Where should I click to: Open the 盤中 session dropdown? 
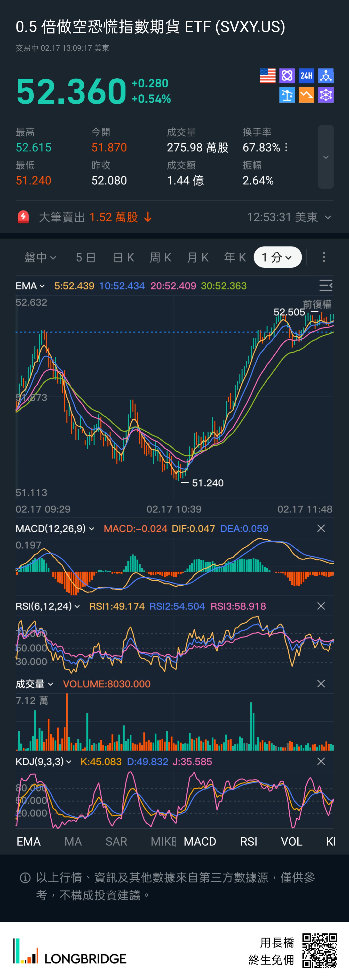click(x=40, y=257)
